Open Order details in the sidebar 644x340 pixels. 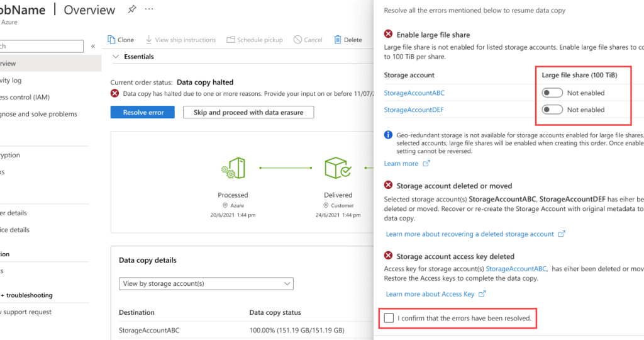click(x=13, y=213)
